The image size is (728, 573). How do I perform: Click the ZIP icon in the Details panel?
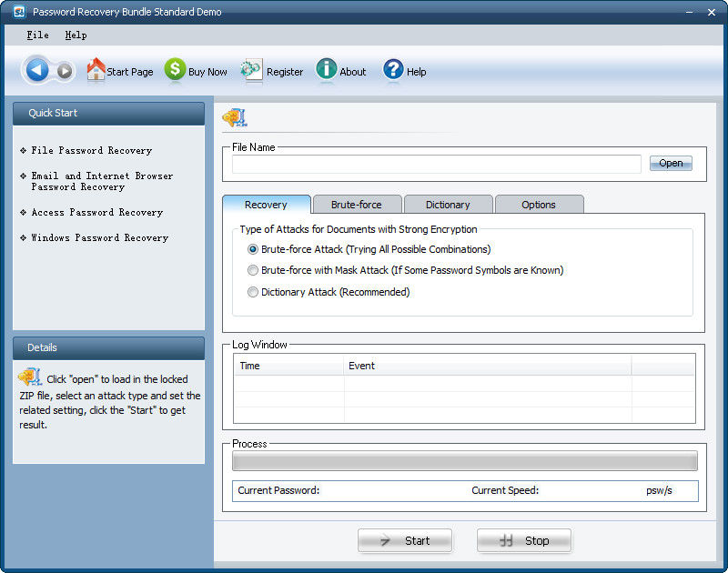coord(30,377)
